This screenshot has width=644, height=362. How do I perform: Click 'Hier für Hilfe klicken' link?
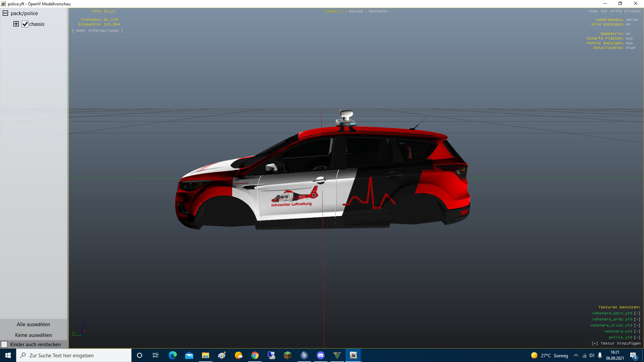click(614, 11)
